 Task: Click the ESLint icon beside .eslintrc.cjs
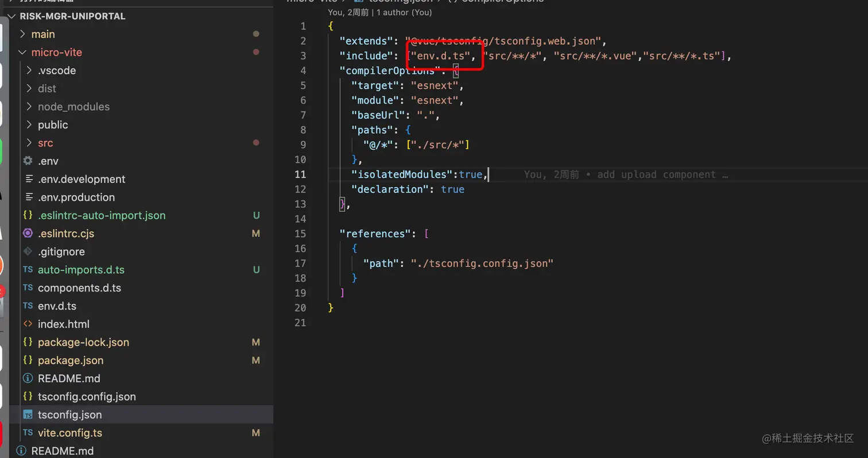point(28,234)
